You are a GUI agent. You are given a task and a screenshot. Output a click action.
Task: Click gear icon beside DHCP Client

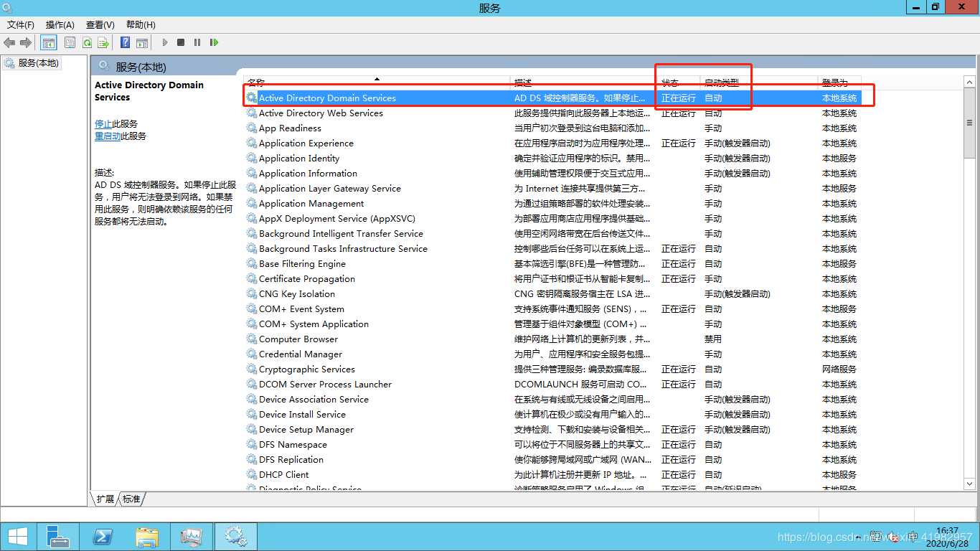click(252, 475)
